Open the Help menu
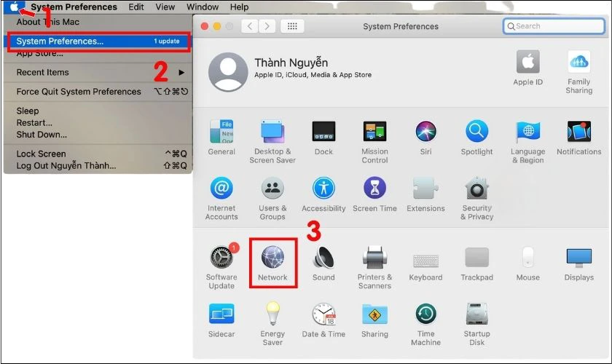This screenshot has height=364, width=612. [239, 7]
